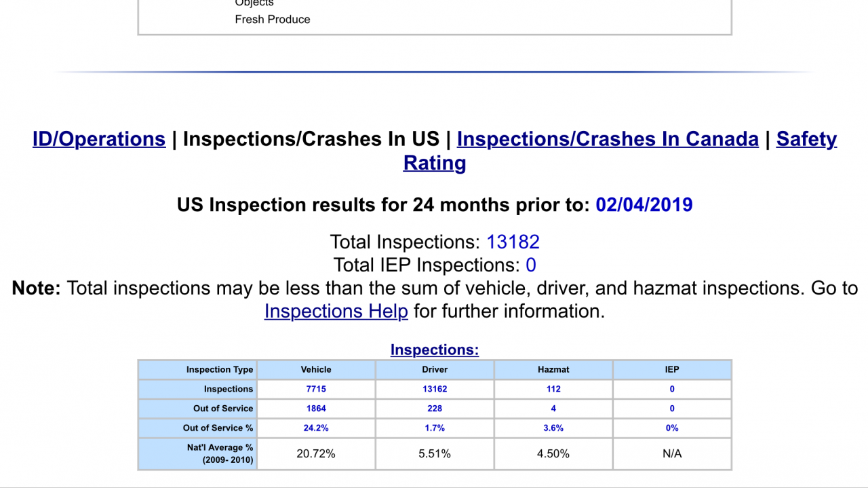
Task: Click vehicle out of service percent 24.2%
Action: [x=316, y=428]
